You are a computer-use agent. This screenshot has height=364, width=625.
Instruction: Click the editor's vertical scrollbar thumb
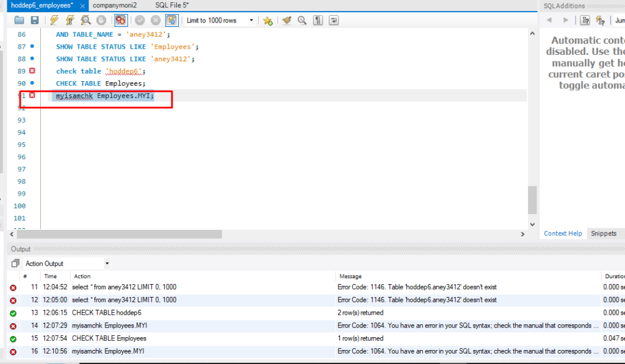point(532,200)
